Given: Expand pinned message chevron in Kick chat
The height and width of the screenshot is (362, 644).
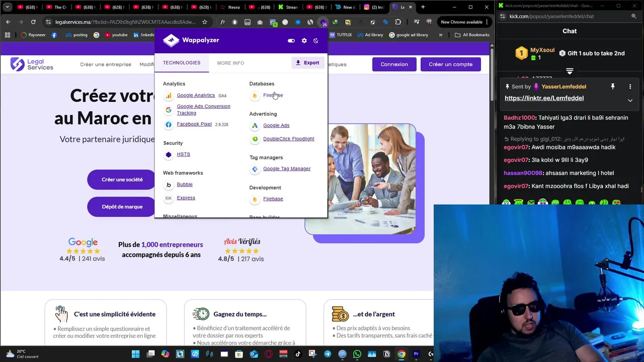Looking at the screenshot, I should tap(630, 101).
